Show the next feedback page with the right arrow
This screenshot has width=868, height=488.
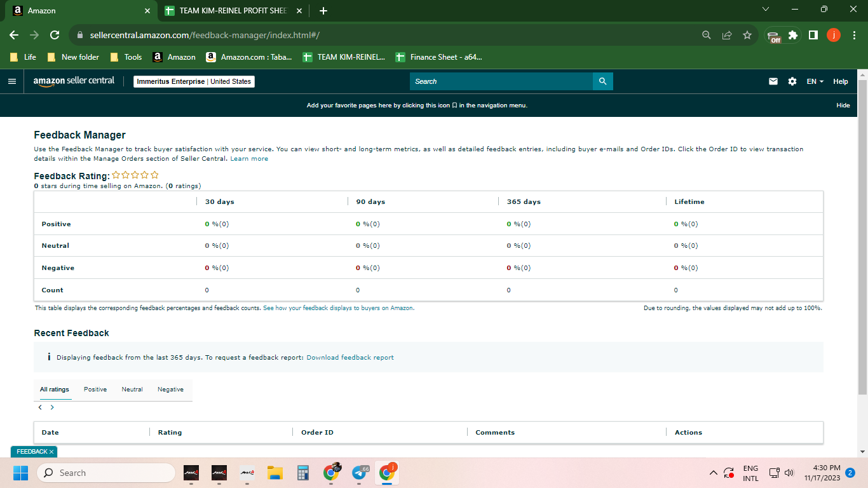click(52, 407)
